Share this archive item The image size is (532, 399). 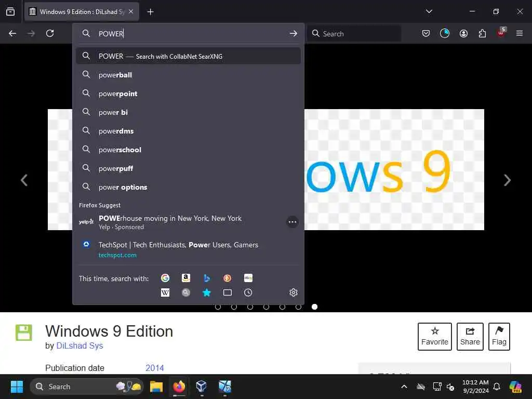tap(470, 336)
